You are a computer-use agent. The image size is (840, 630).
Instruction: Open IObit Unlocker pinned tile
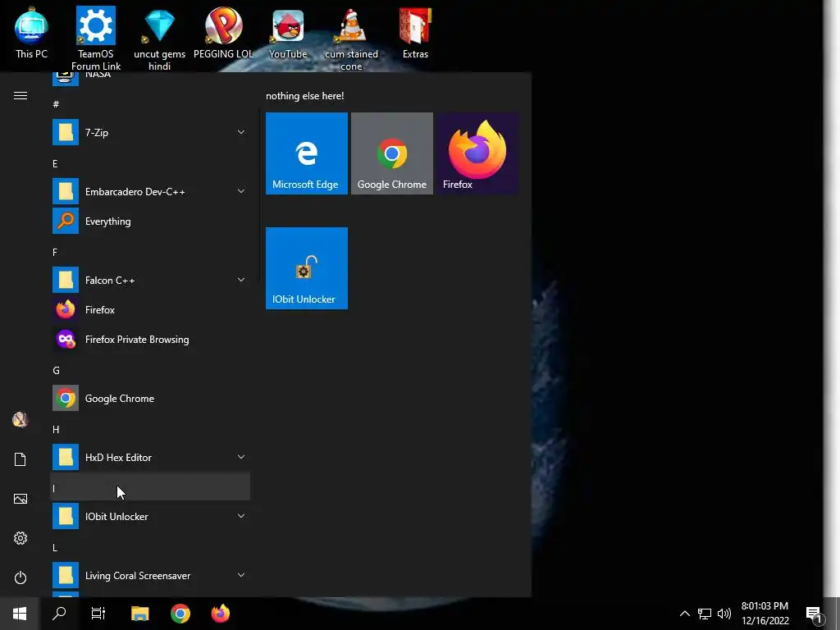tap(307, 268)
